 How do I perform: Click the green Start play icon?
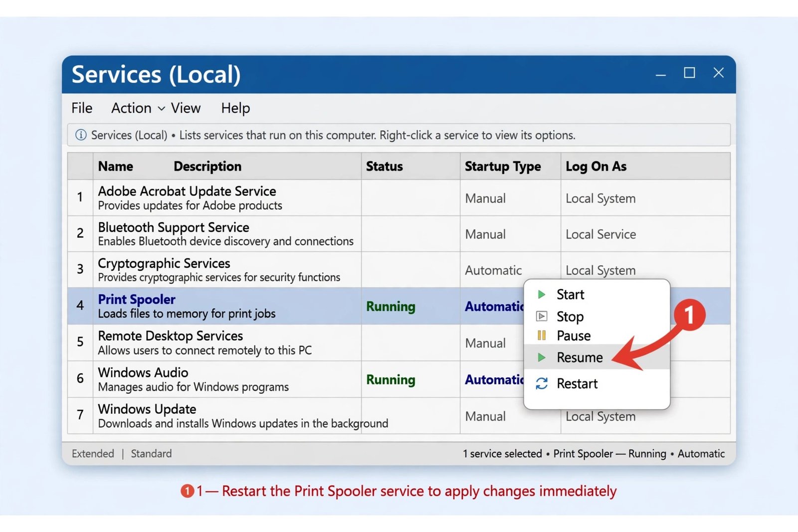tap(541, 295)
